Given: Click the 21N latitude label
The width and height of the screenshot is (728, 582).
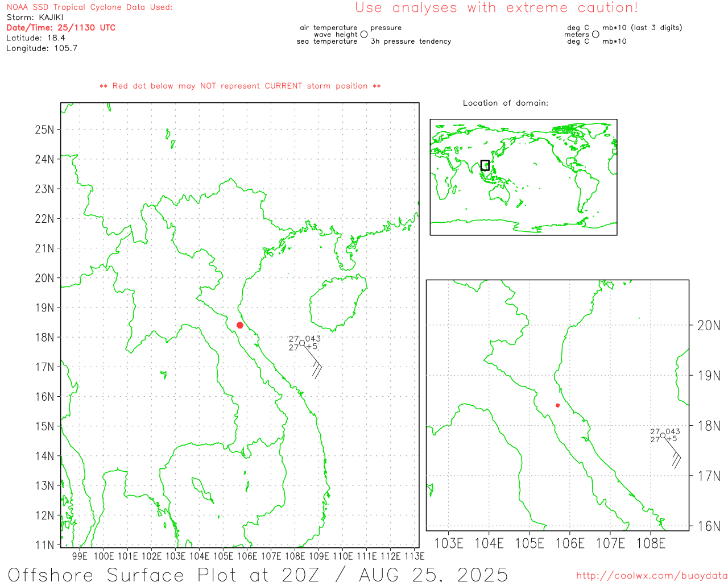Looking at the screenshot, I should [x=44, y=248].
